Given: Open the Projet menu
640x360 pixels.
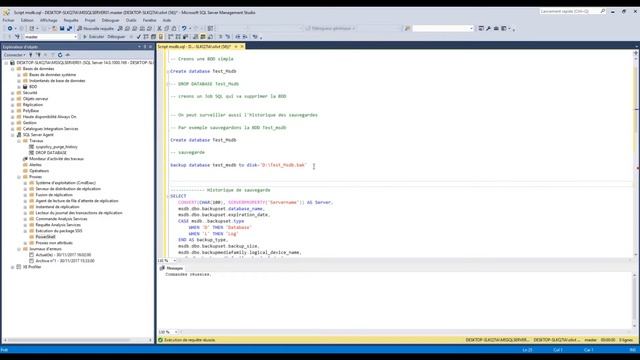Looking at the screenshot, I should pyautogui.click(x=90, y=20).
